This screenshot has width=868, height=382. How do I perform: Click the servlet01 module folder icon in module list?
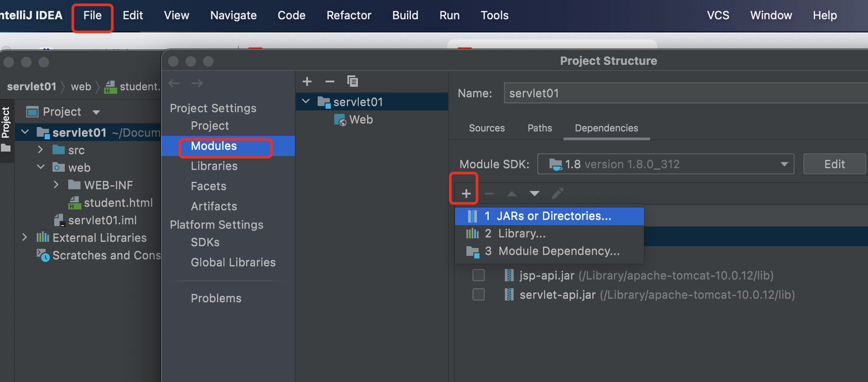[324, 102]
